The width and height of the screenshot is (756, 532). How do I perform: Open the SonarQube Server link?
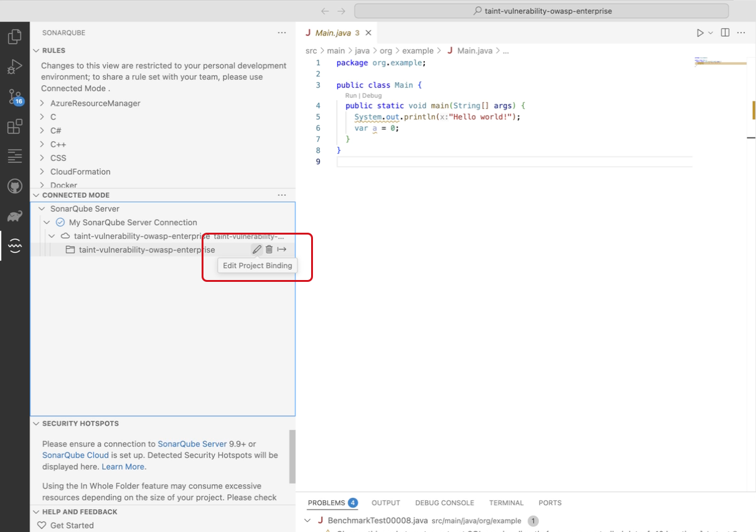point(192,444)
